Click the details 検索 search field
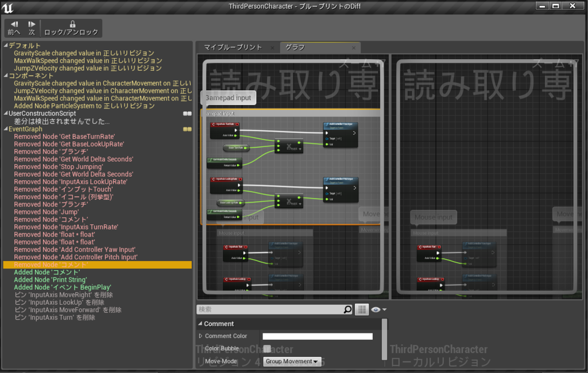This screenshot has height=373, width=588. 270,309
